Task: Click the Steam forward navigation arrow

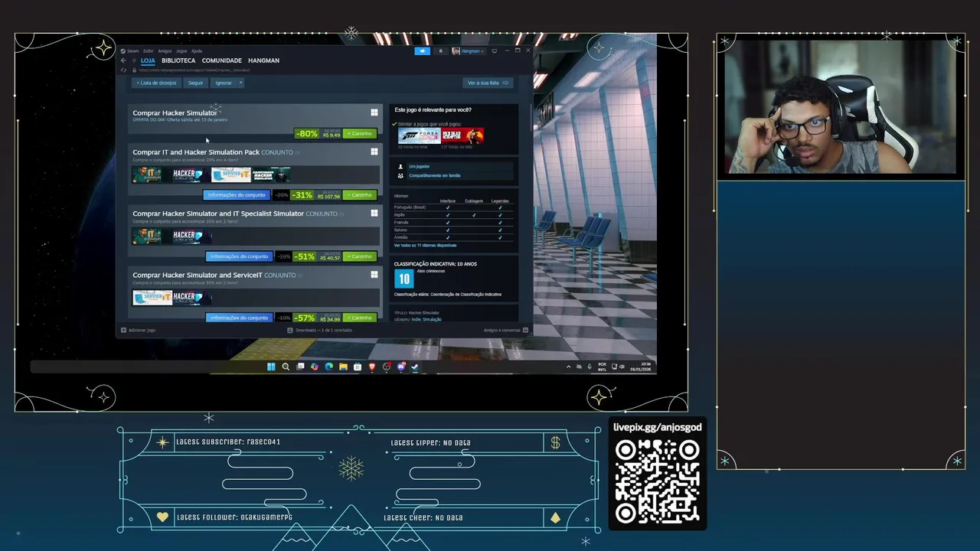Action: coord(133,60)
